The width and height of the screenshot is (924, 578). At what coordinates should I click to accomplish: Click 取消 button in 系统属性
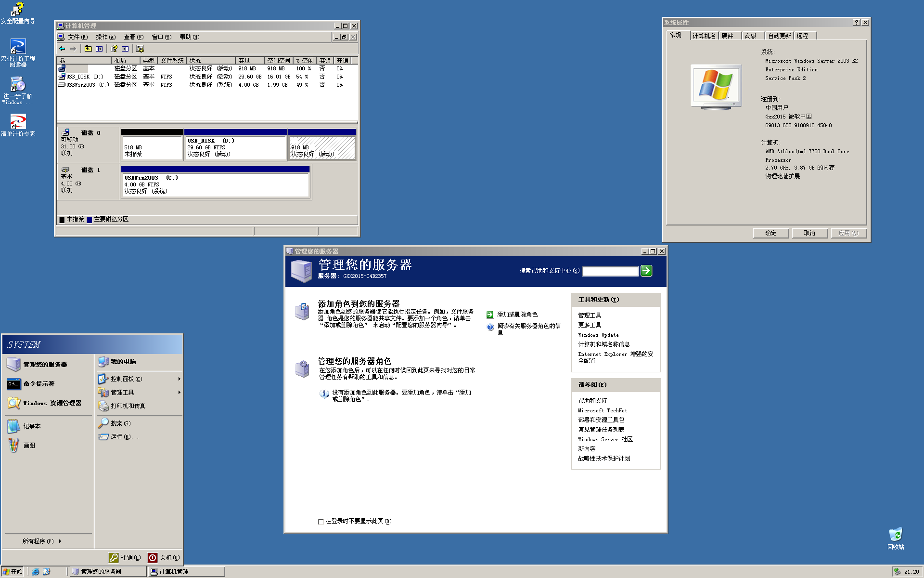click(809, 233)
